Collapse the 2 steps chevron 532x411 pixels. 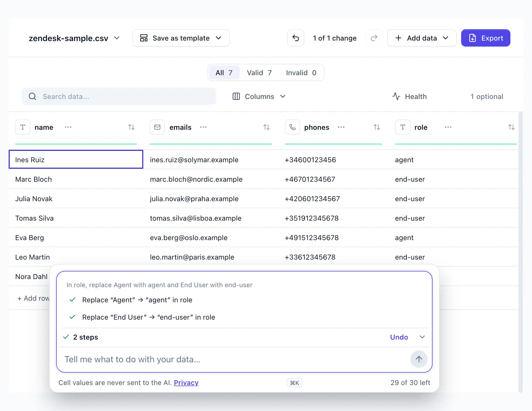click(x=422, y=337)
